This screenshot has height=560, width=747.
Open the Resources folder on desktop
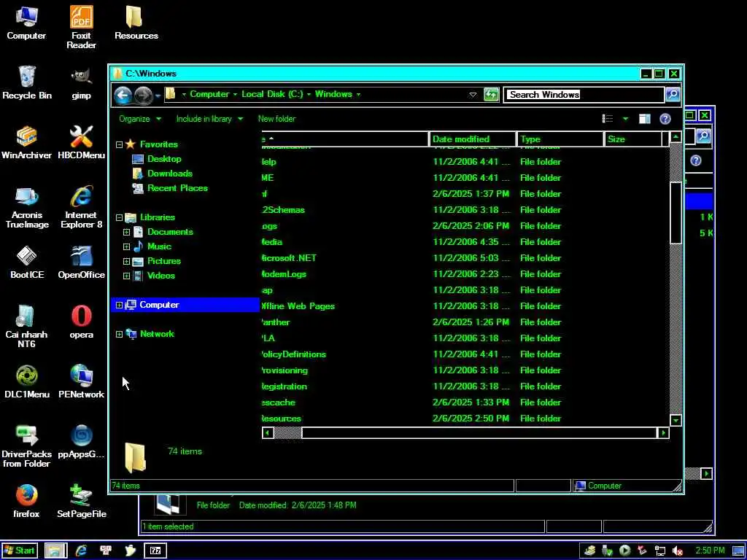click(136, 23)
